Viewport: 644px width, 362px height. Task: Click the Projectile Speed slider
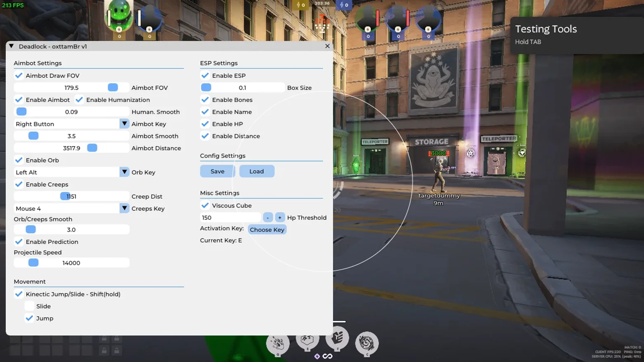(x=71, y=263)
